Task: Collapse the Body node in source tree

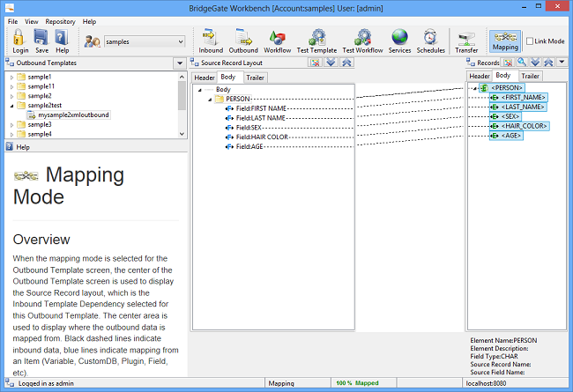Action: click(x=199, y=90)
